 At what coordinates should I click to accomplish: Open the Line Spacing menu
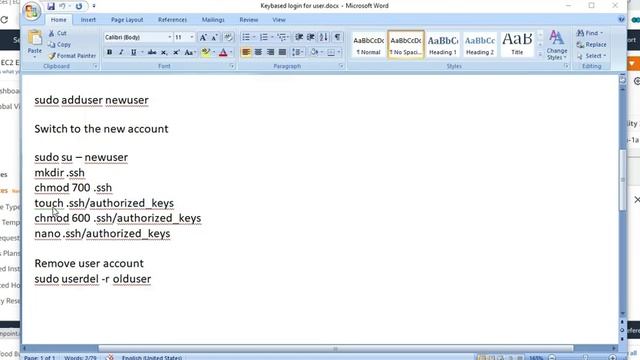(298, 52)
